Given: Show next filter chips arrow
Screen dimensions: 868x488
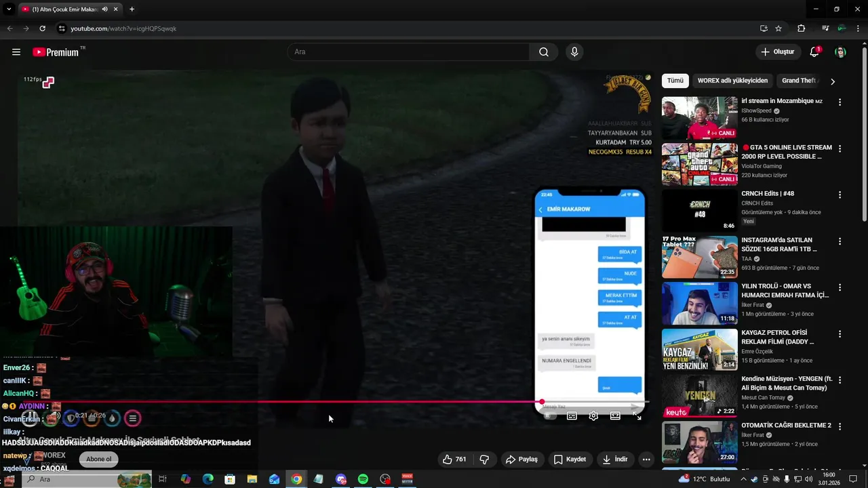Looking at the screenshot, I should click(833, 81).
